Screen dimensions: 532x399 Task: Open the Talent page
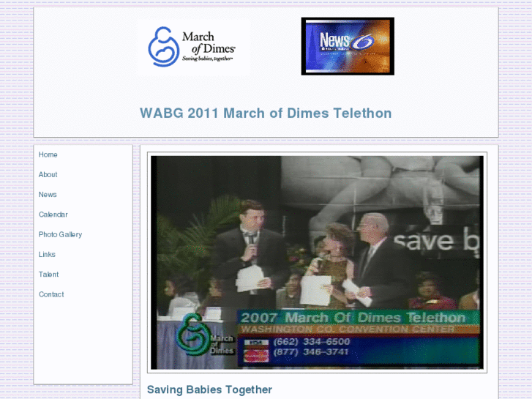click(48, 275)
